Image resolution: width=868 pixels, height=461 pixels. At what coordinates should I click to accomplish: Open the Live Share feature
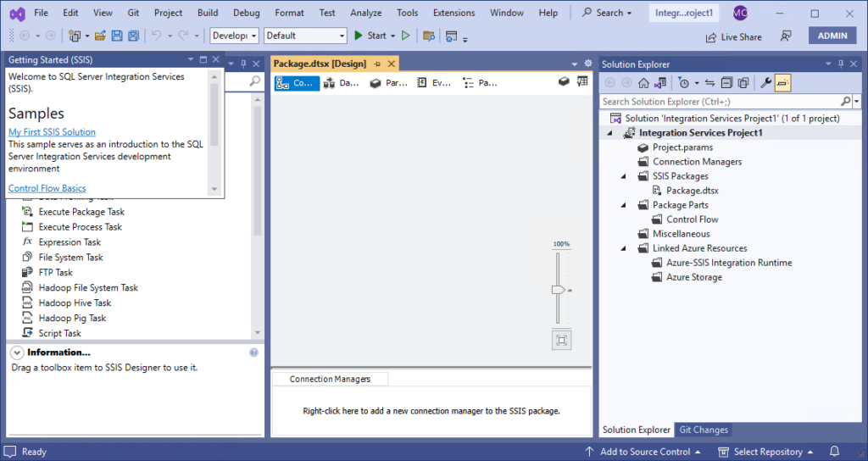pos(733,37)
